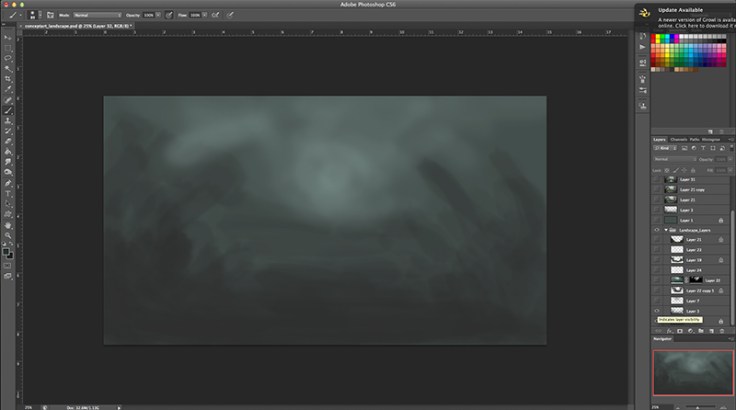The image size is (736, 410).
Task: Select the History Brush tool
Action: click(x=8, y=131)
